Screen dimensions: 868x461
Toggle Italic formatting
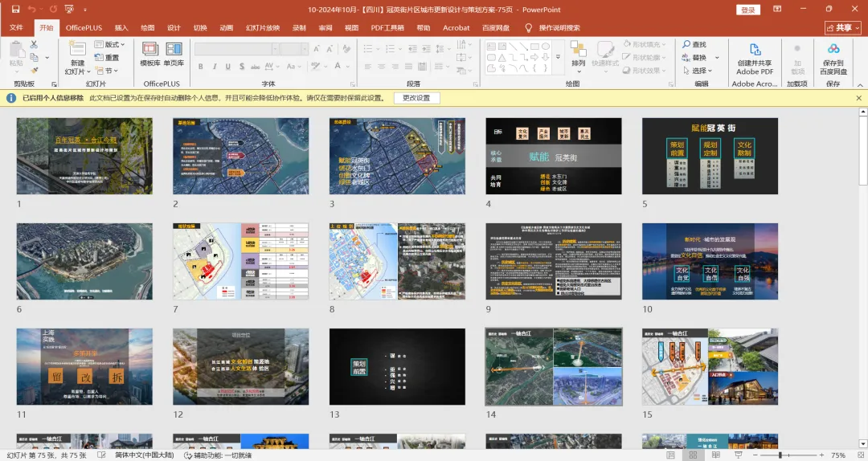pos(215,67)
